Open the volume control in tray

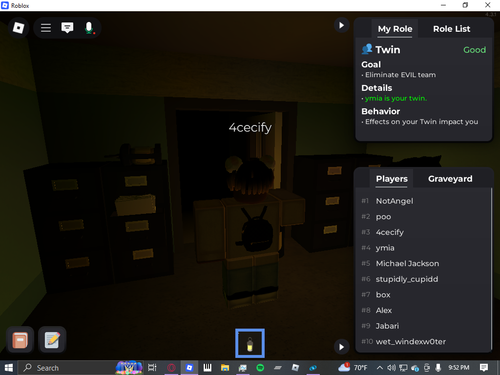(x=391, y=368)
